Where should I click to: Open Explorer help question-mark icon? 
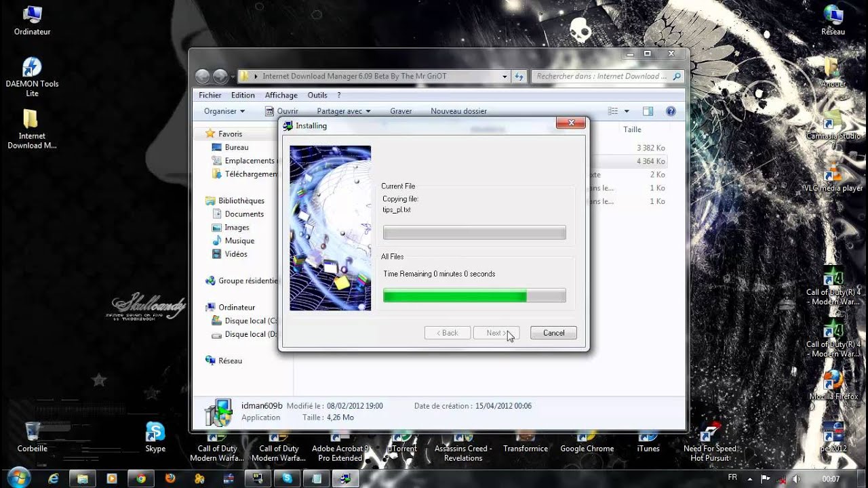pos(671,111)
